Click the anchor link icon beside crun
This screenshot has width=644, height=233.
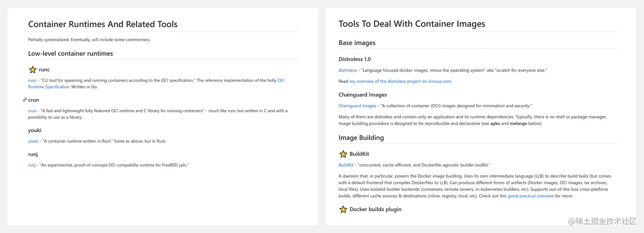(25, 100)
